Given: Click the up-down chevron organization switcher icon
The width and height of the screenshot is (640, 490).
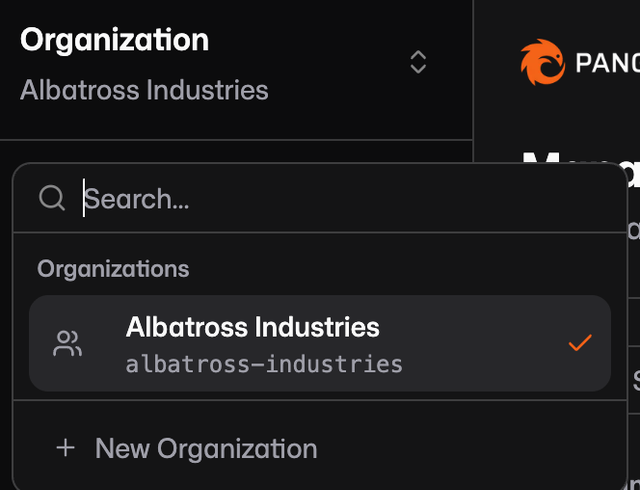Looking at the screenshot, I should point(418,62).
